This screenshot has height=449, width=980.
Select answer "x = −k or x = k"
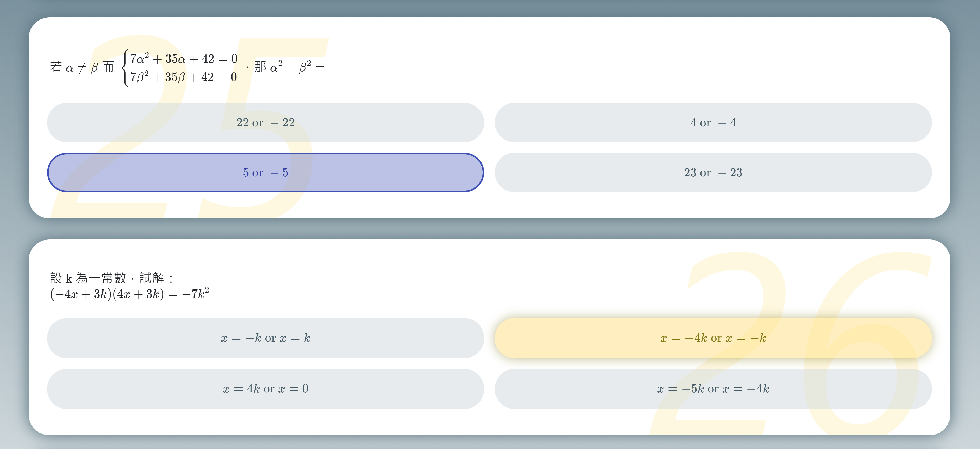coord(265,338)
